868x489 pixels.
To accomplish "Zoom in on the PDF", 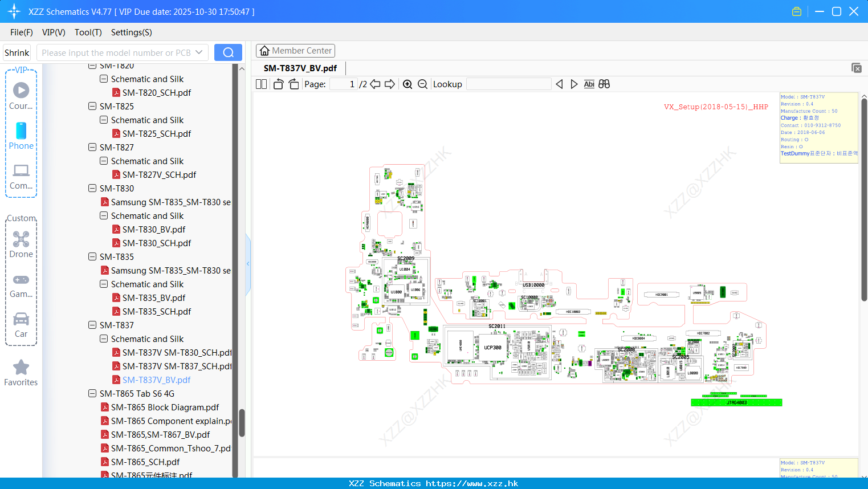I will click(x=407, y=84).
